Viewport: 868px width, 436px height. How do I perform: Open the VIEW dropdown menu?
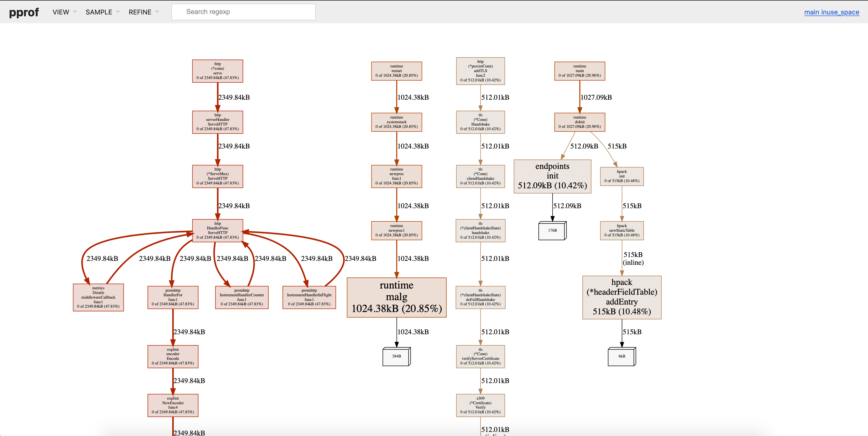tap(64, 12)
